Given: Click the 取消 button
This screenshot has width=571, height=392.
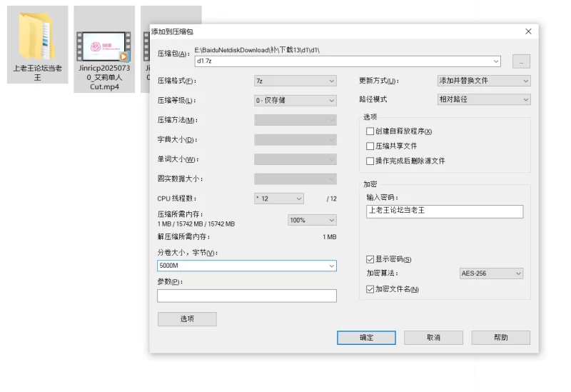Looking at the screenshot, I should coord(433,338).
